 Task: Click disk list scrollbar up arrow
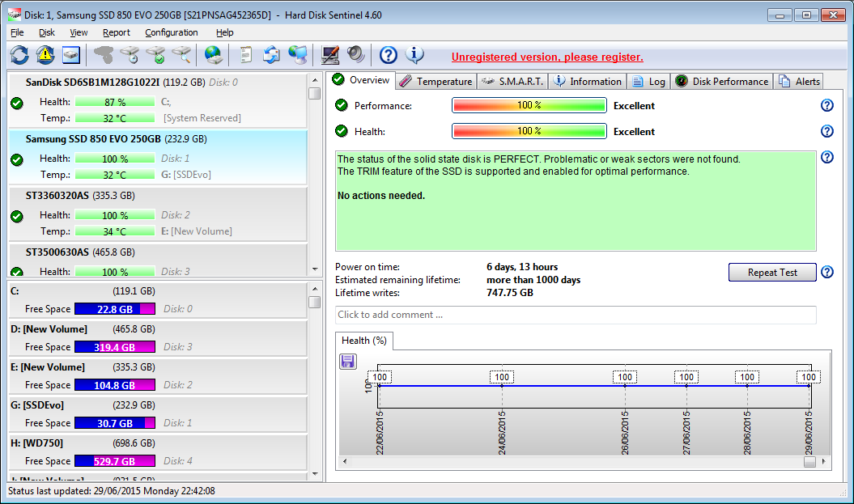coord(315,80)
